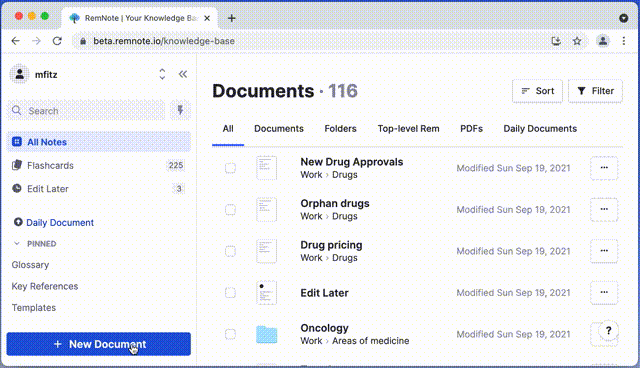Open All Notes in the sidebar
Image resolution: width=640 pixels, height=368 pixels.
coord(99,142)
